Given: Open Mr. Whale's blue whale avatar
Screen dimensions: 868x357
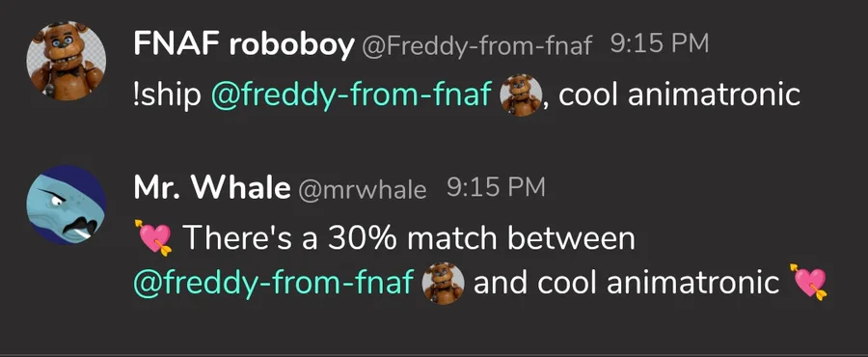Looking at the screenshot, I should 67,206.
